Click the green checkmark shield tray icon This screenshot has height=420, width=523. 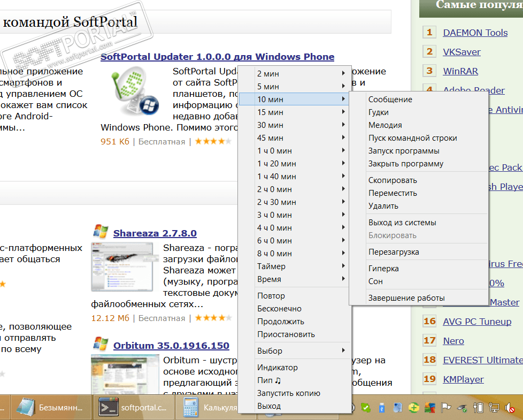click(x=366, y=407)
